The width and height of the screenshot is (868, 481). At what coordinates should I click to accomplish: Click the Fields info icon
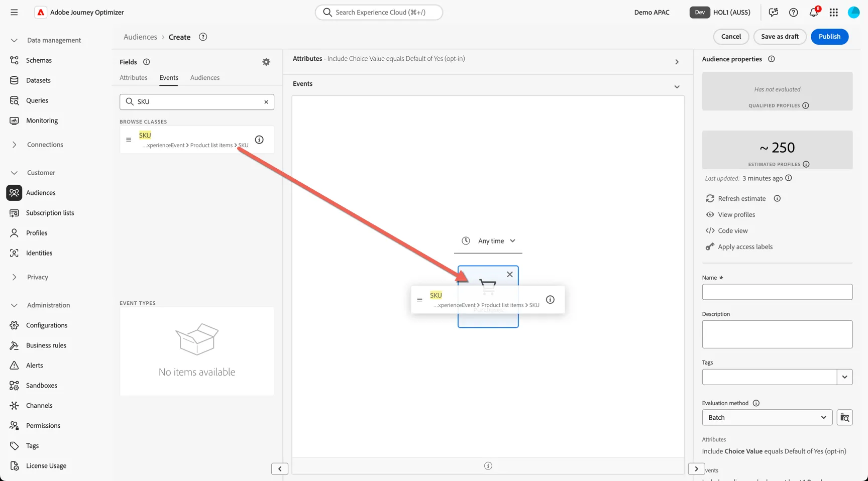(147, 62)
